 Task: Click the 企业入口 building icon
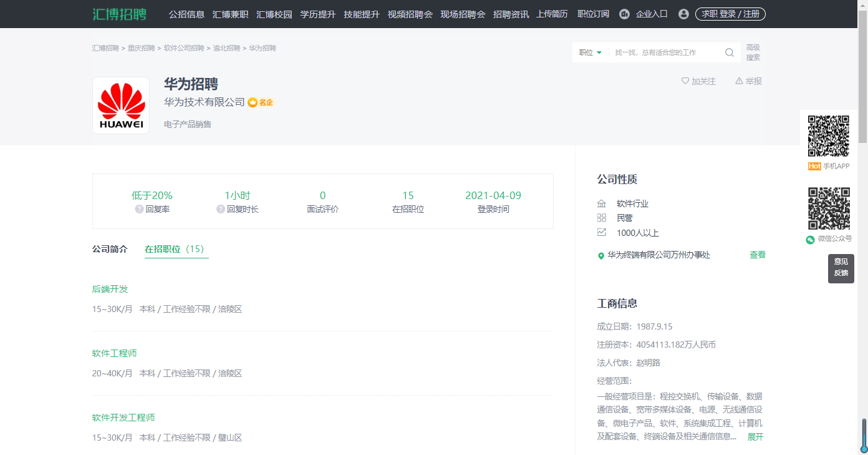click(624, 14)
